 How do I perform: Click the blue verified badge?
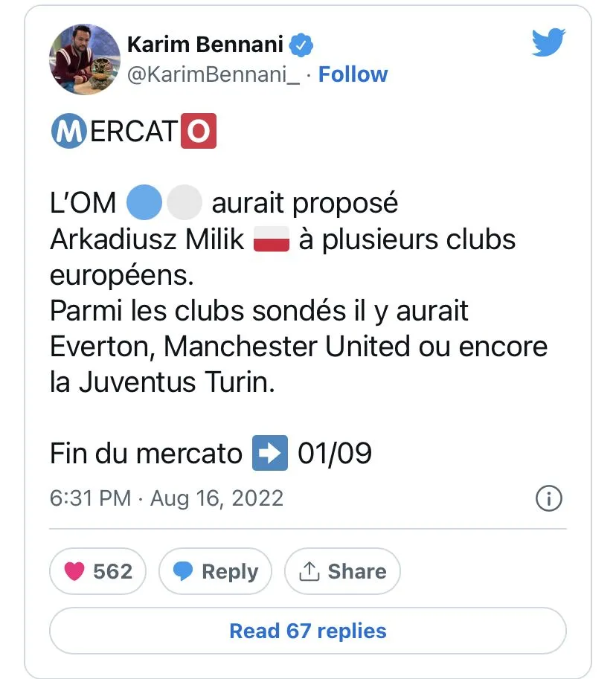tap(301, 45)
